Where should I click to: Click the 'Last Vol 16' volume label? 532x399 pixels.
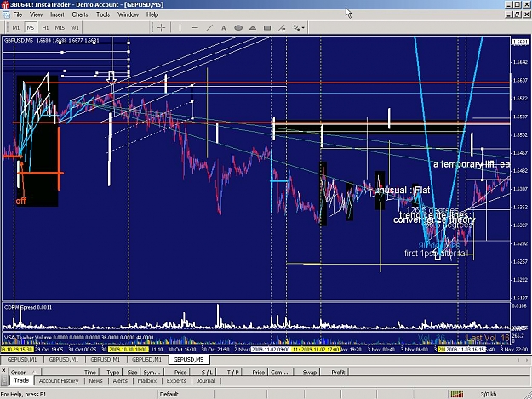488,338
